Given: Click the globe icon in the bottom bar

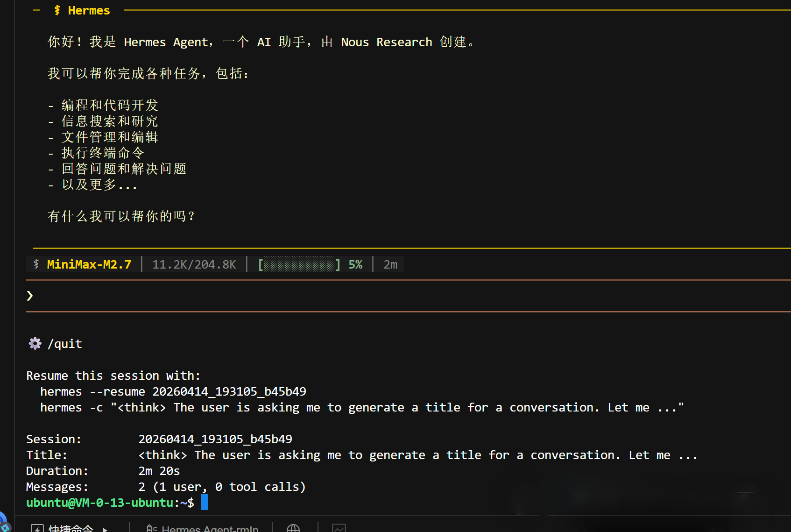Looking at the screenshot, I should (293, 528).
